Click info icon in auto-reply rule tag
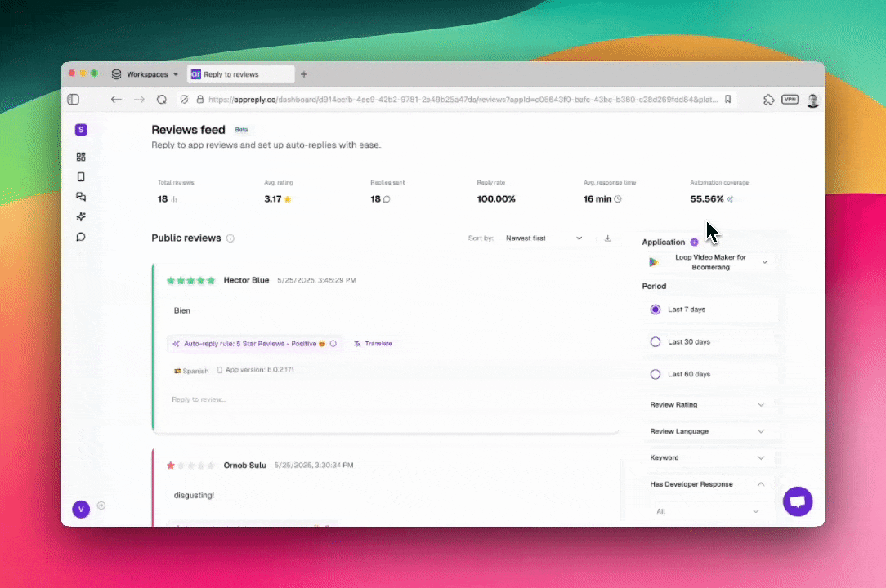 (x=333, y=344)
